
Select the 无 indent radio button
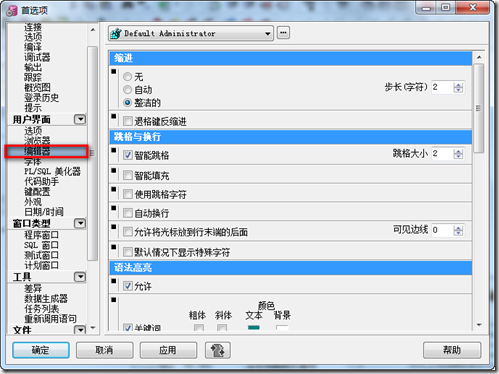[x=127, y=77]
